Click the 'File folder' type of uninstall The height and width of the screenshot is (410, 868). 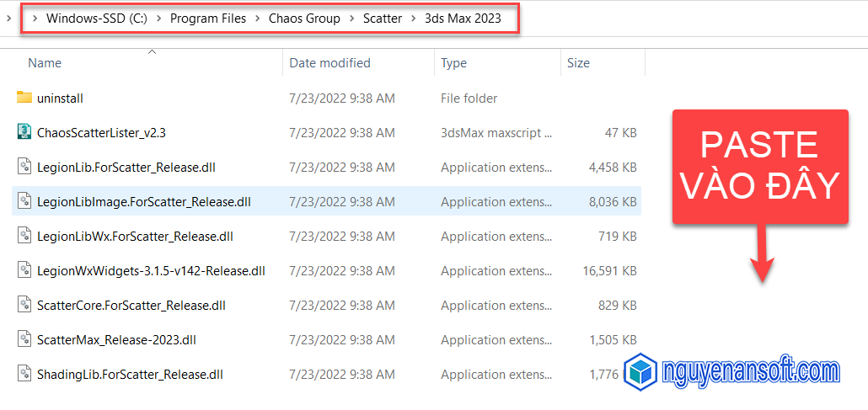[x=469, y=99]
